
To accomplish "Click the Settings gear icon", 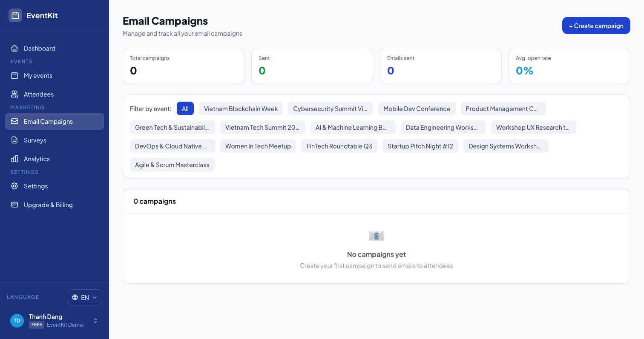I will point(14,186).
